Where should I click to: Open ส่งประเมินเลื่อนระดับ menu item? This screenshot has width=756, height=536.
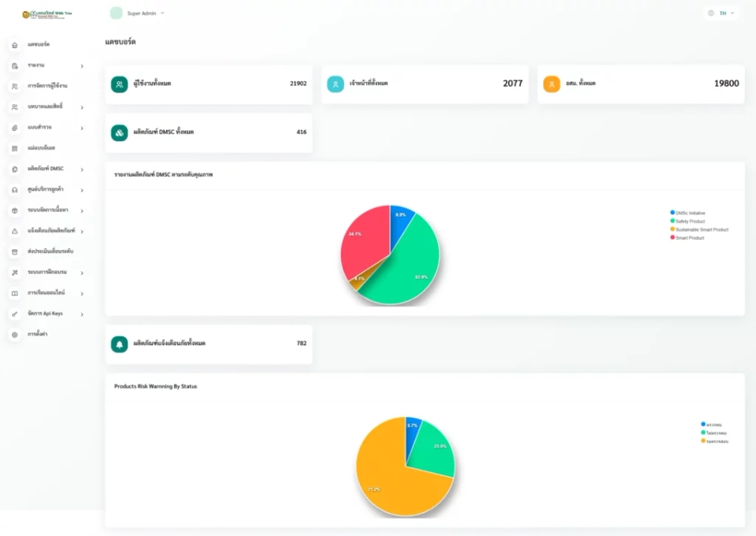pos(46,251)
